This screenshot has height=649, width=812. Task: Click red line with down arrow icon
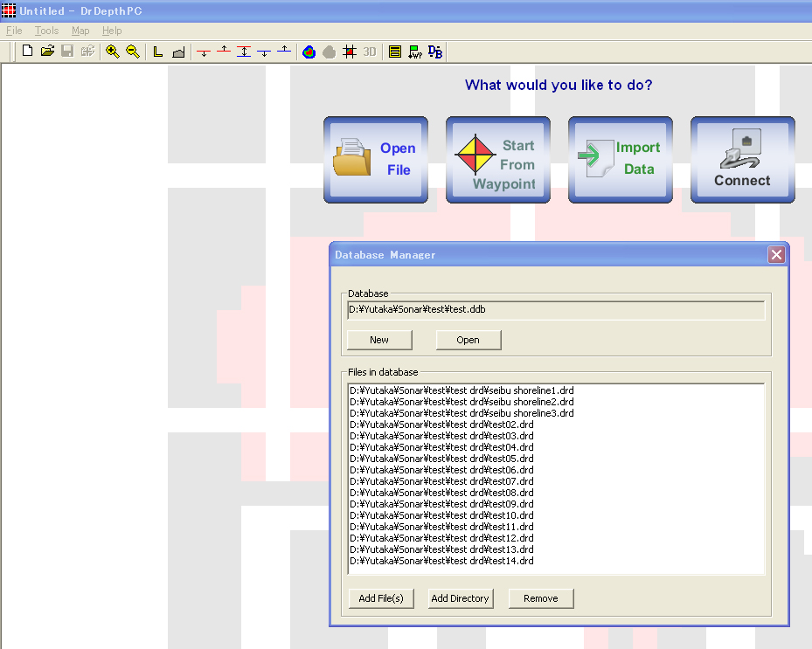pos(204,52)
